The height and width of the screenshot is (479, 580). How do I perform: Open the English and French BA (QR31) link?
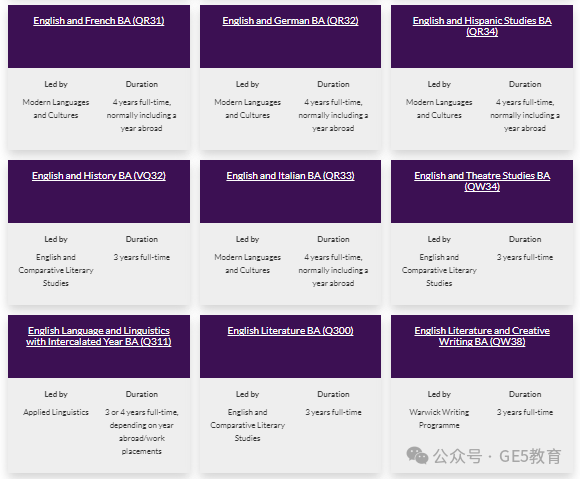click(x=99, y=21)
